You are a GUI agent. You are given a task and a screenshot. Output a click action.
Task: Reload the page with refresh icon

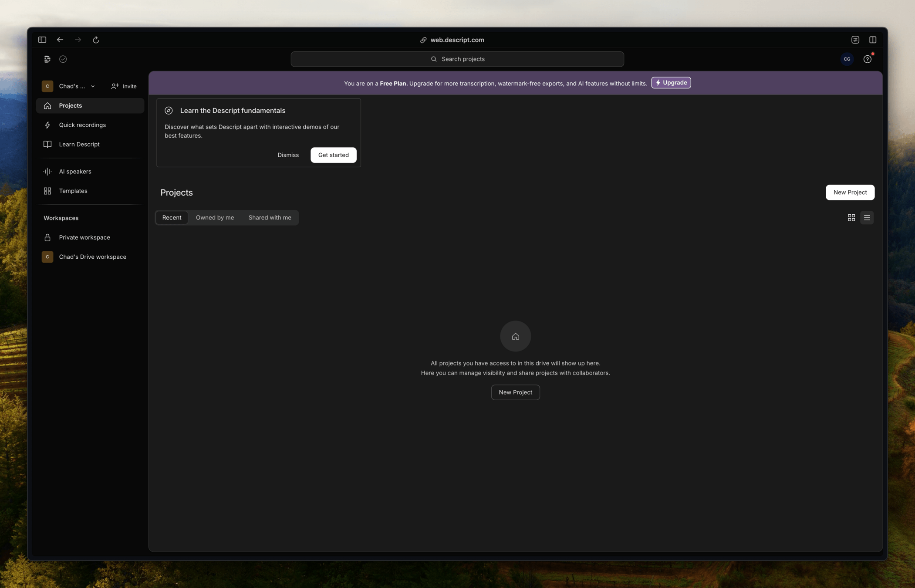96,40
